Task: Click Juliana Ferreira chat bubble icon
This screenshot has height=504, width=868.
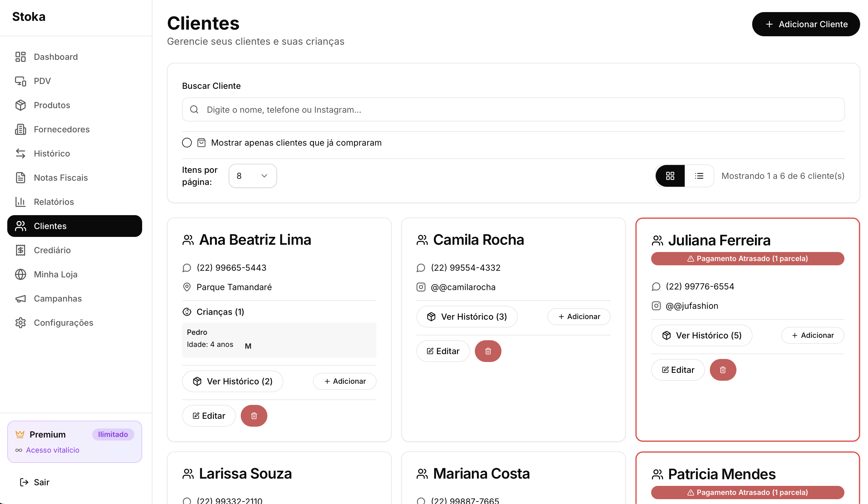Action: point(656,286)
